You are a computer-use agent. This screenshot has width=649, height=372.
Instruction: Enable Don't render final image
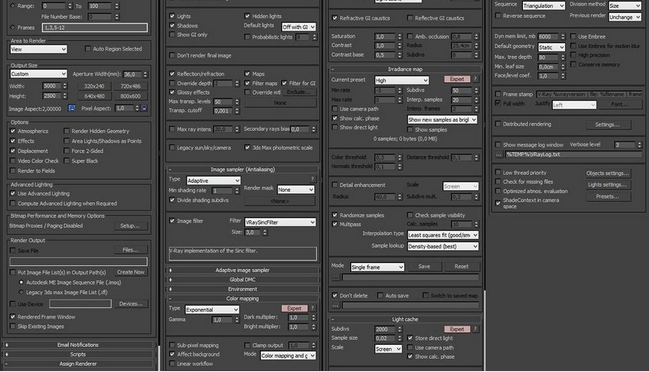172,55
